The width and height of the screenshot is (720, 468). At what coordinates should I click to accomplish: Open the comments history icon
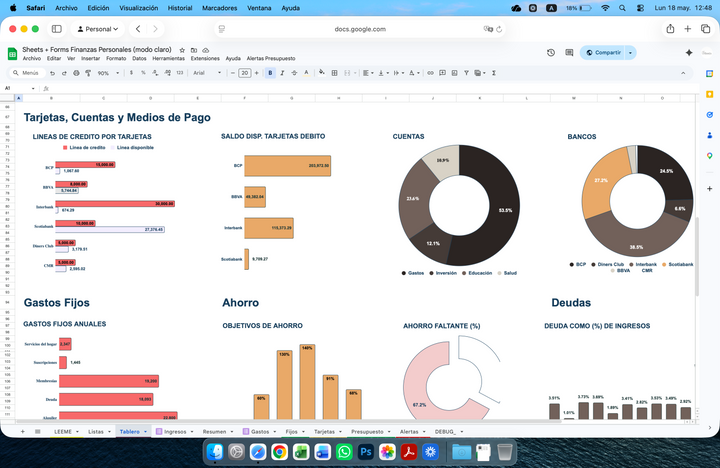click(x=569, y=53)
